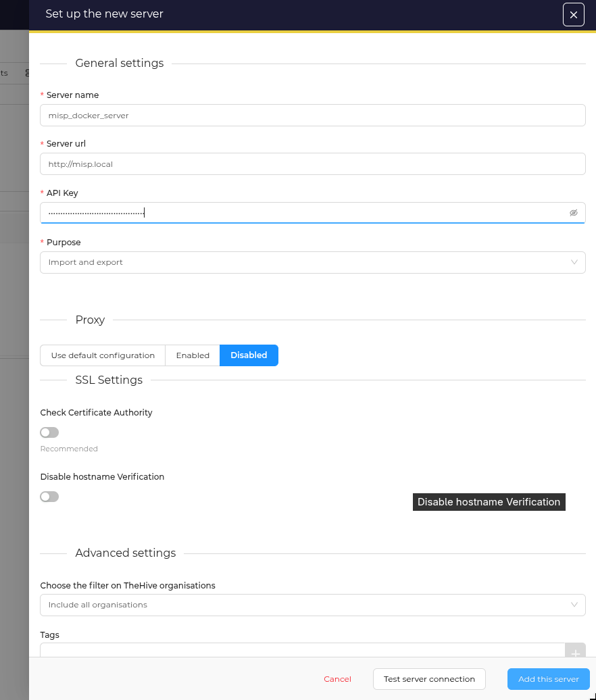Click the organisations filter chevron arrow

pos(574,605)
